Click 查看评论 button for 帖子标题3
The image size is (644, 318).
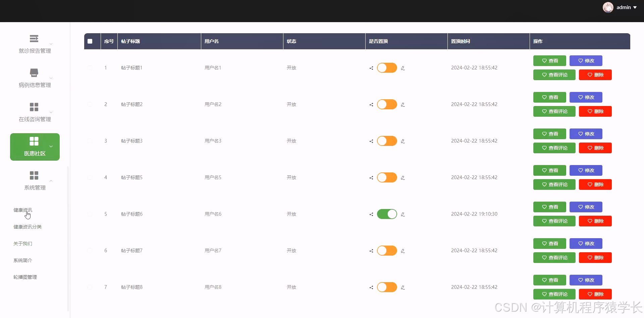(x=554, y=148)
